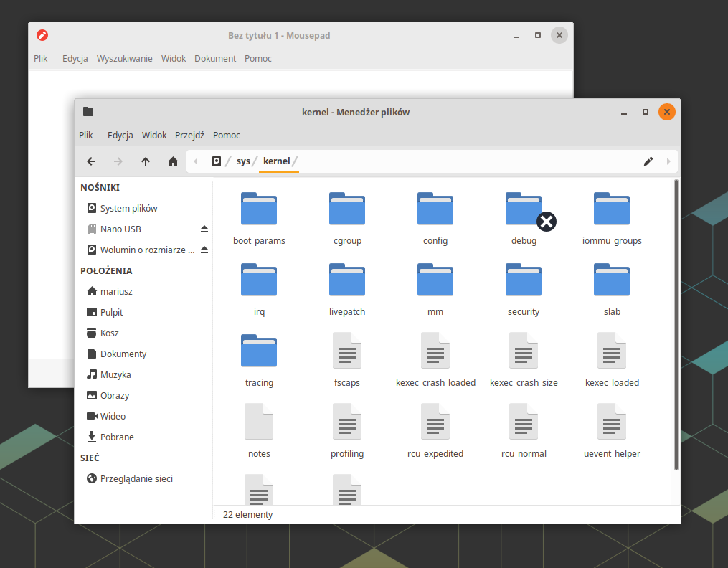Open file manager Plik menu
The width and height of the screenshot is (728, 568).
(x=86, y=135)
